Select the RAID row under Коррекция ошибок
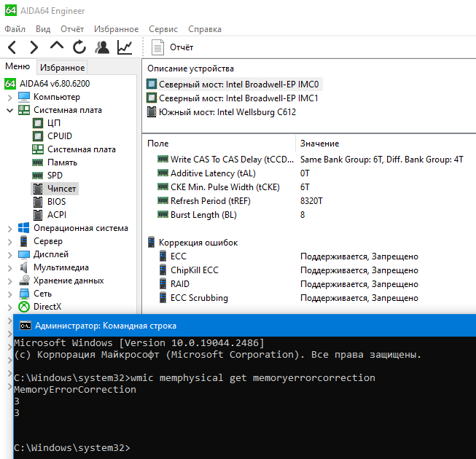This screenshot has width=476, height=459. [310, 284]
